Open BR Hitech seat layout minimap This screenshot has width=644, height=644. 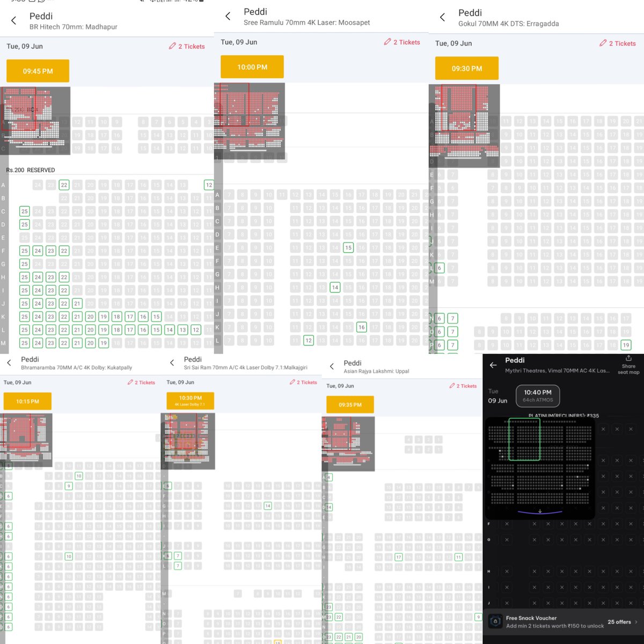pyautogui.click(x=35, y=121)
